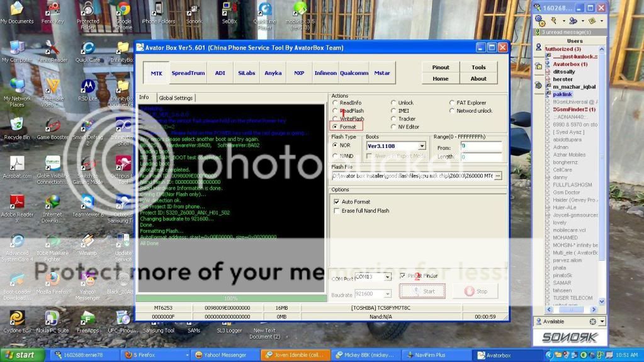Launch the Game Booster desktop icon
Image resolution: width=644 pixels, height=362 pixels.
coord(52,125)
